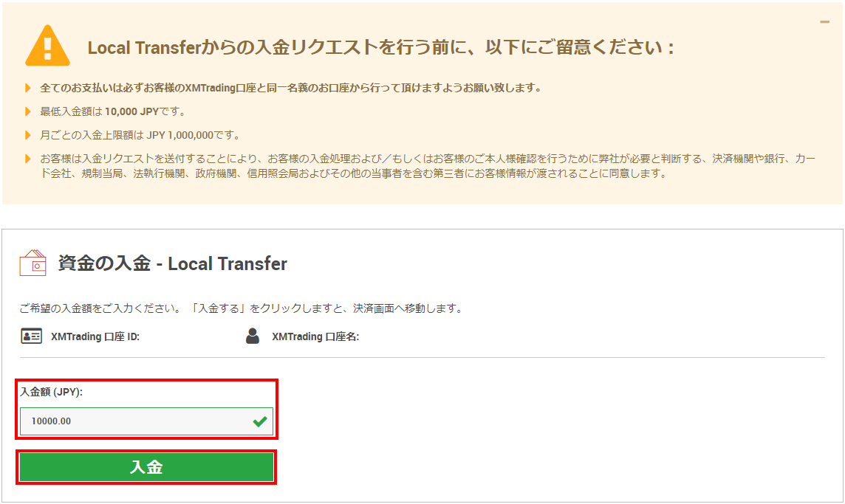Click the green 入金 deposit button
845x504 pixels.
[x=146, y=467]
